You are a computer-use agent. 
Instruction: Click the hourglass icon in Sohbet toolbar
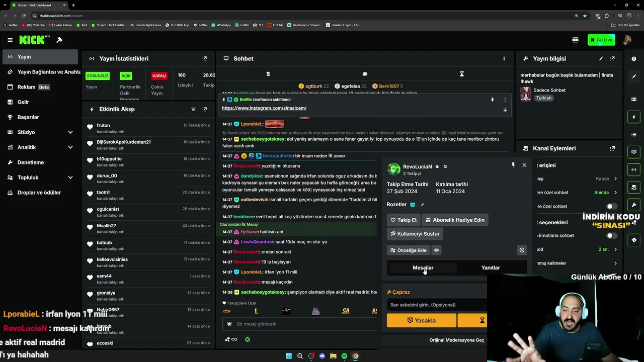(461, 74)
